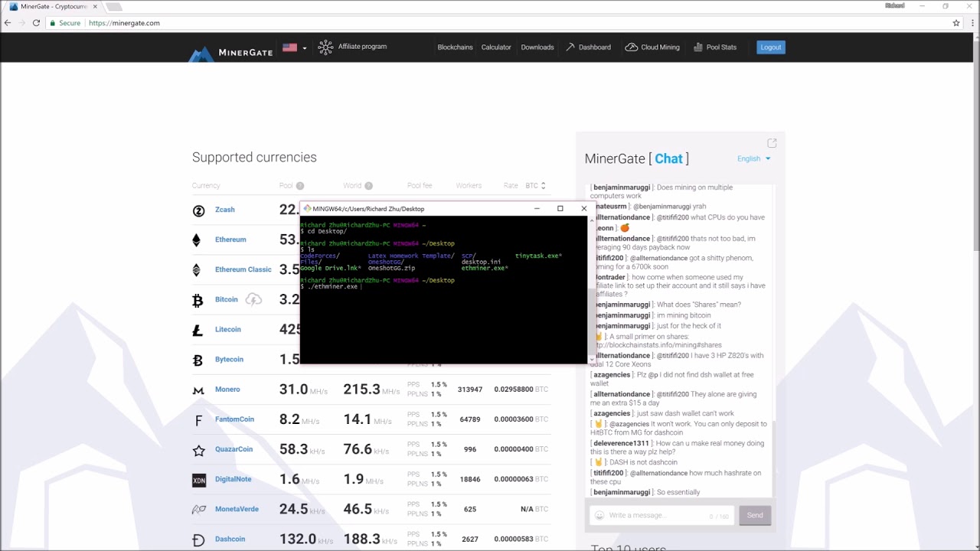Click the help icon next to Pool column
This screenshot has height=551, width=980.
click(x=300, y=186)
